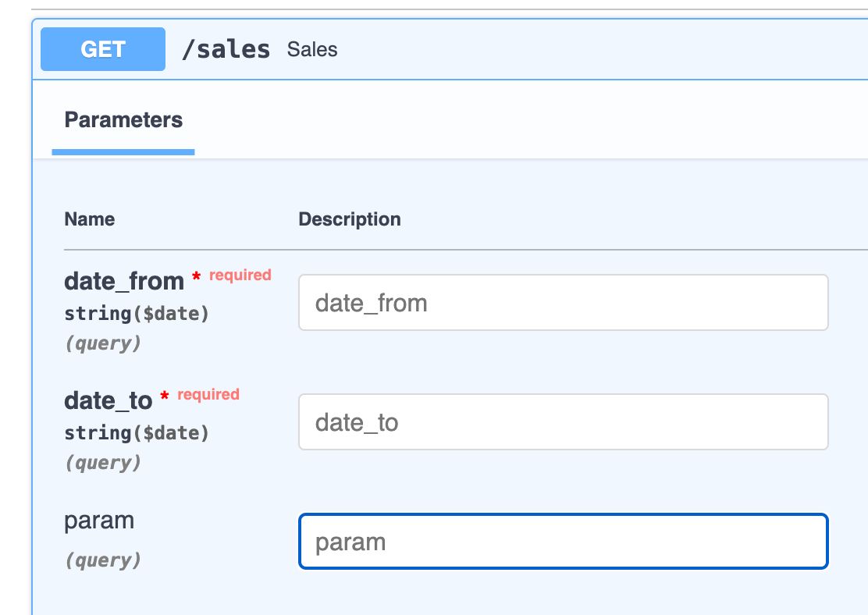The image size is (868, 615).
Task: Click the Sales summary text
Action: coord(312,49)
